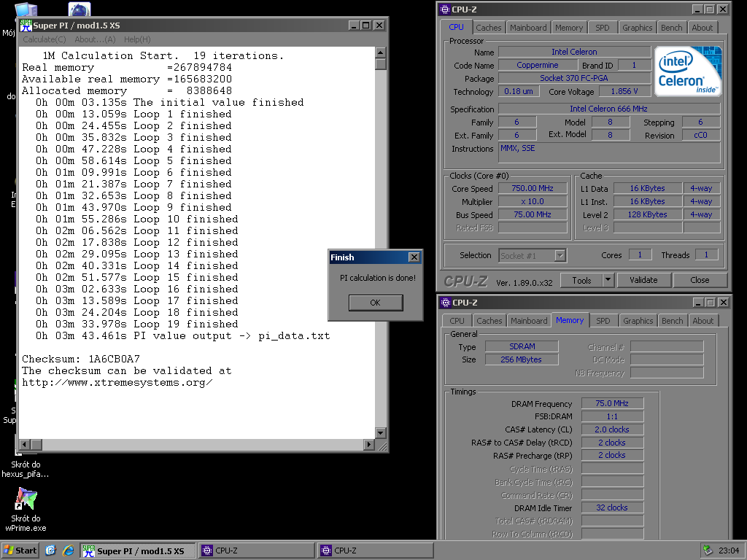Image resolution: width=747 pixels, height=560 pixels.
Task: Click the upper CPU-Z window title icon
Action: coord(444,9)
